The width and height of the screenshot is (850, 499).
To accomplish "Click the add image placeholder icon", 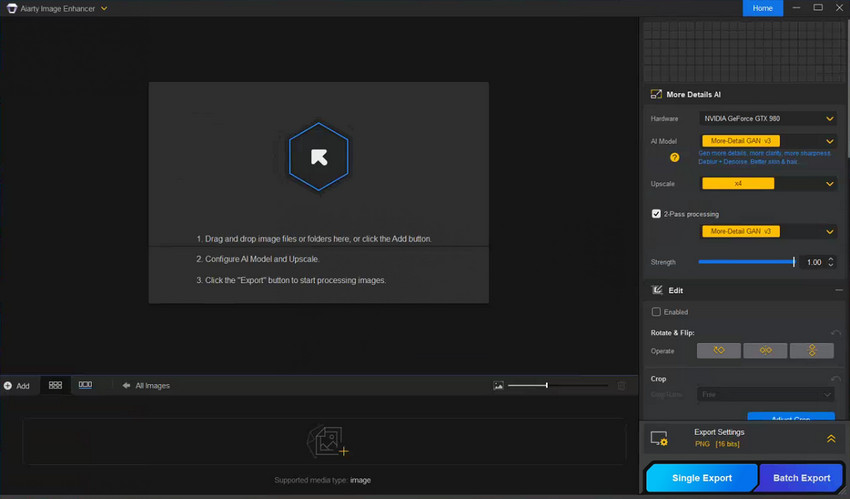I will pos(327,442).
